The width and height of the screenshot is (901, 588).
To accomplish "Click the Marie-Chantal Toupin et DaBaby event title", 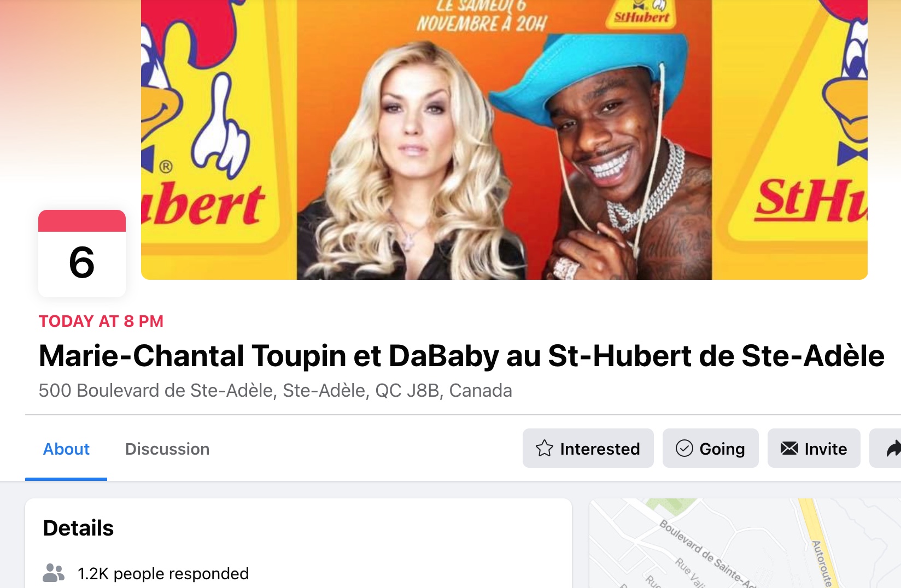I will point(461,356).
